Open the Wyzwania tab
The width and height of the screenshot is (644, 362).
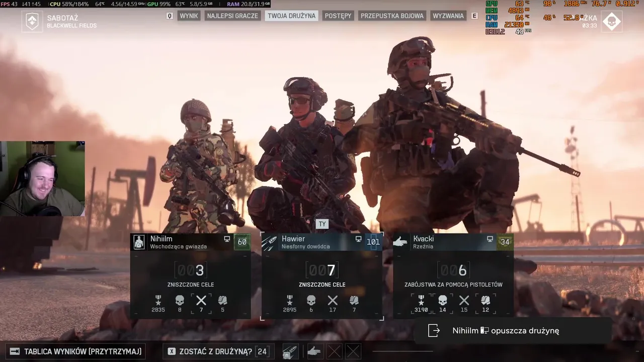point(448,16)
